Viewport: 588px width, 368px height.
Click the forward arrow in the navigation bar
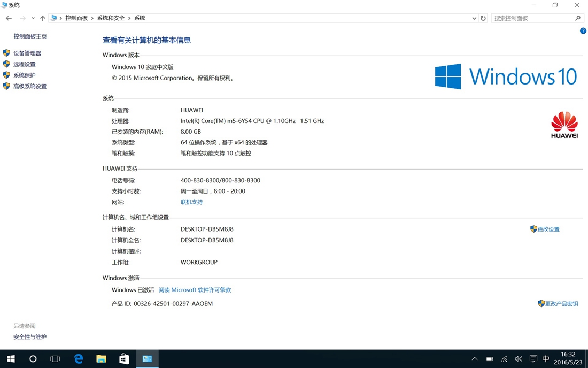click(x=22, y=18)
